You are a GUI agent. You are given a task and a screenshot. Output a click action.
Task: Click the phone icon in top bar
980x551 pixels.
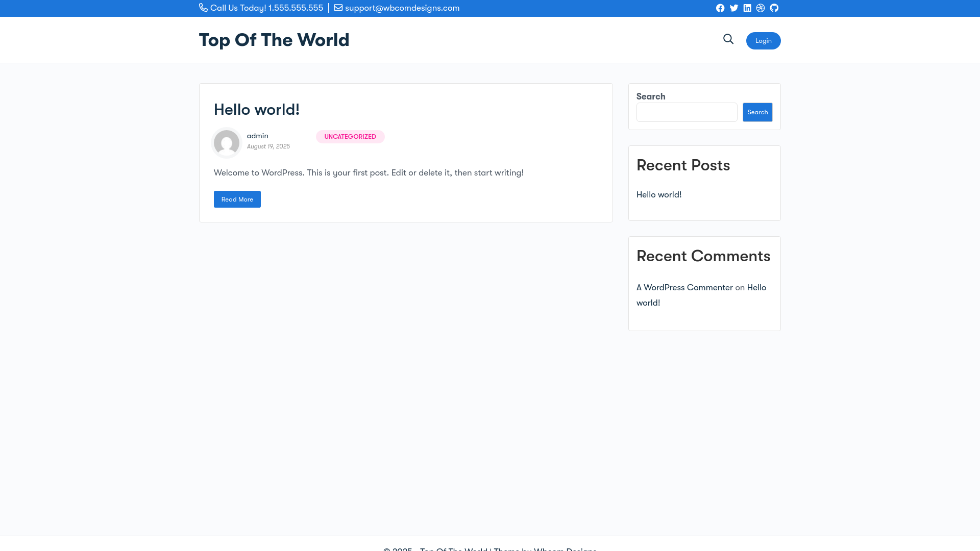[x=203, y=8]
